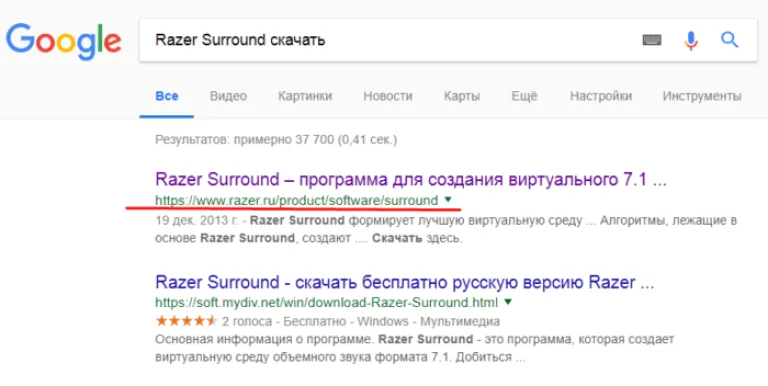Screen dimensions: 768x386
Task: Click the text Мультимедиа in second result
Action: tap(460, 322)
